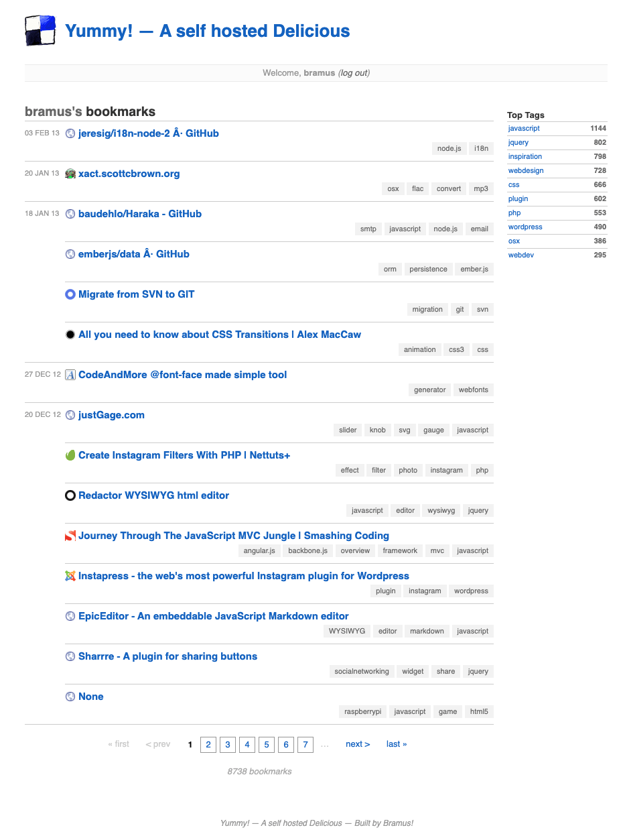
Task: Select wordpress from the Top Tags list
Action: click(x=525, y=227)
